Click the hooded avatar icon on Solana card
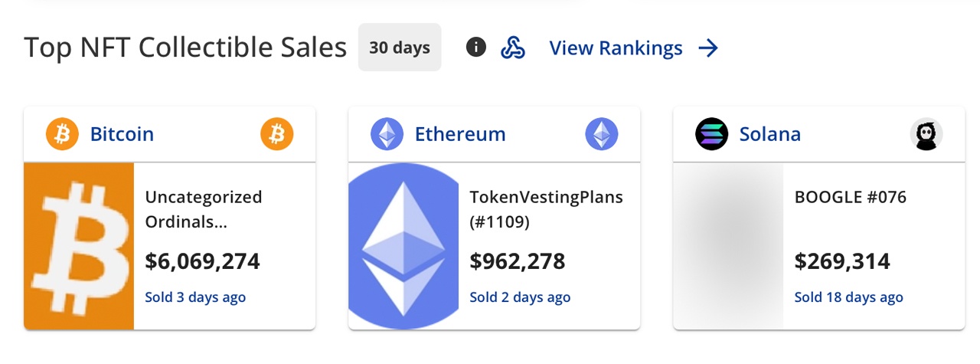 926,135
